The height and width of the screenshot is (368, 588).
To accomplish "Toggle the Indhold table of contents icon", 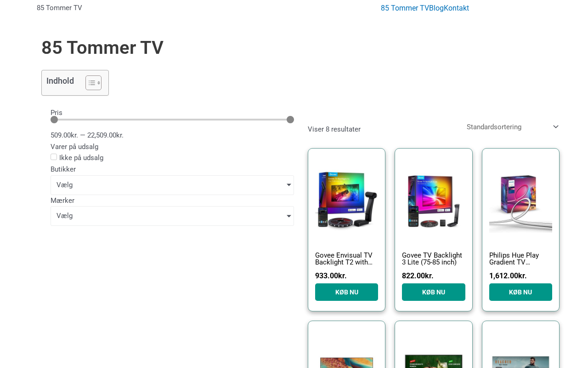I will coord(93,83).
